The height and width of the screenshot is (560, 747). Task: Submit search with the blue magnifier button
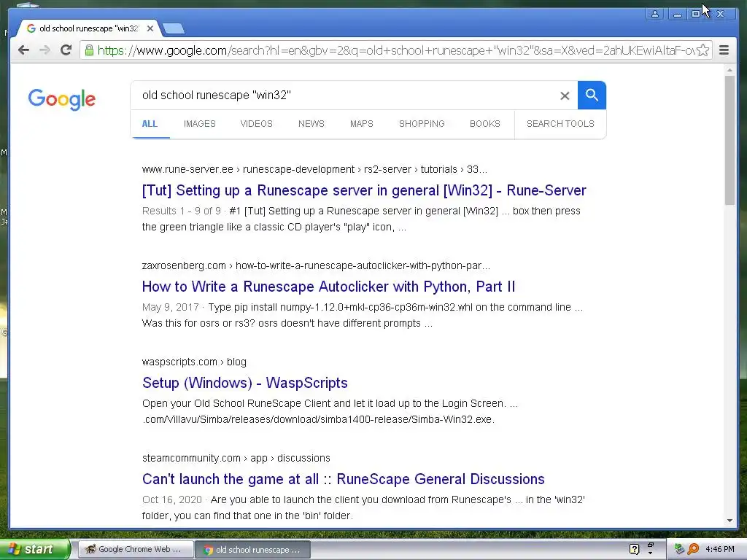pyautogui.click(x=592, y=96)
